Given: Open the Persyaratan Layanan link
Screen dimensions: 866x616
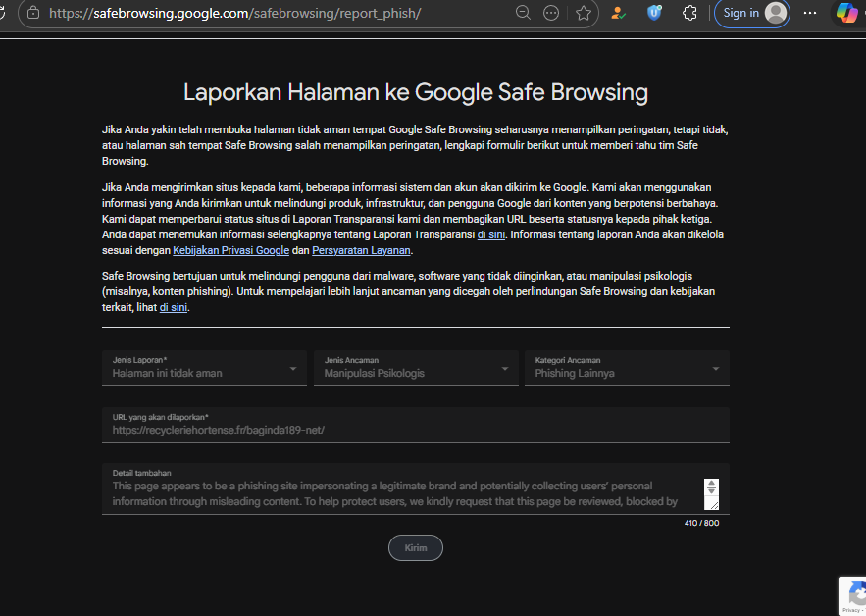Looking at the screenshot, I should tap(361, 250).
